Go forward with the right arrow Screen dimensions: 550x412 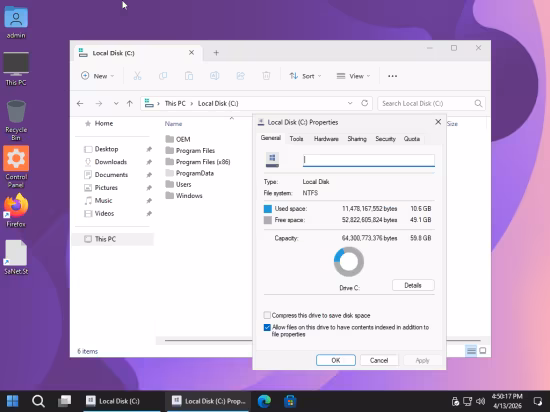coord(99,103)
